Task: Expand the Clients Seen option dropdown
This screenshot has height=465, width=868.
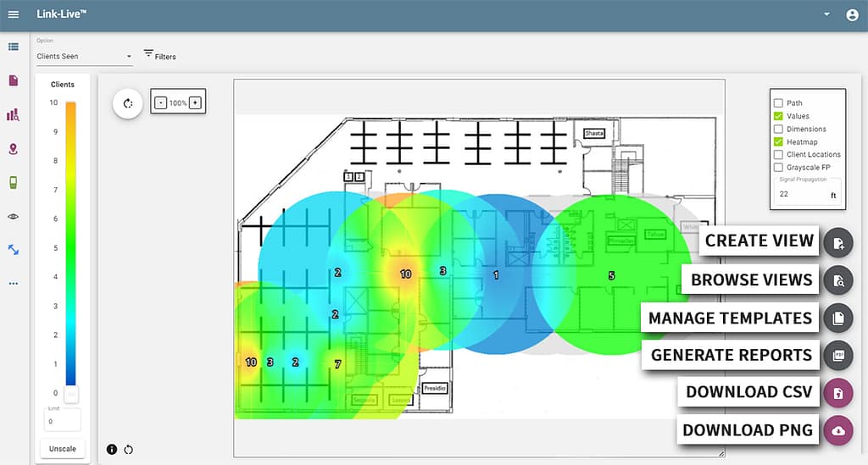Action: pos(85,57)
